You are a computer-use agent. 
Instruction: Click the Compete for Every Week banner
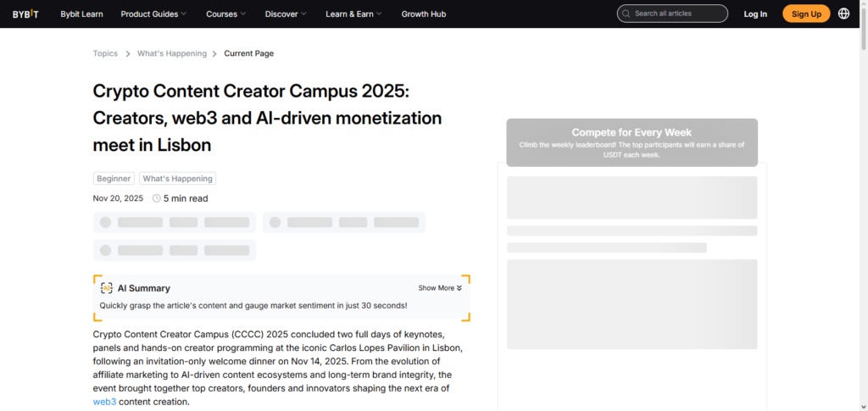pos(632,142)
